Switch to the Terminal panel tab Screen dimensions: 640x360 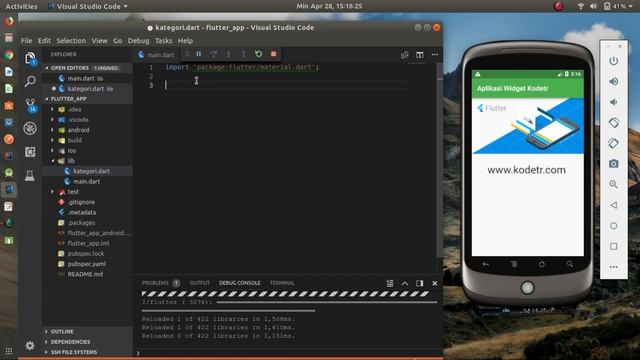point(282,283)
